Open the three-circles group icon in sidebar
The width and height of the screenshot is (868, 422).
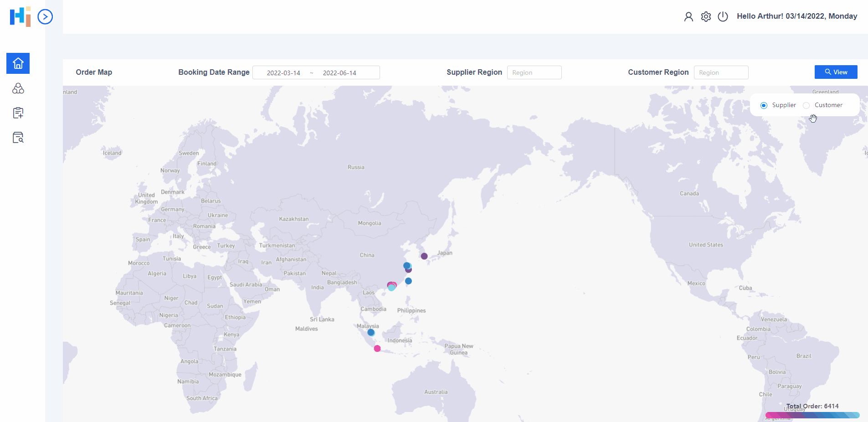[18, 88]
